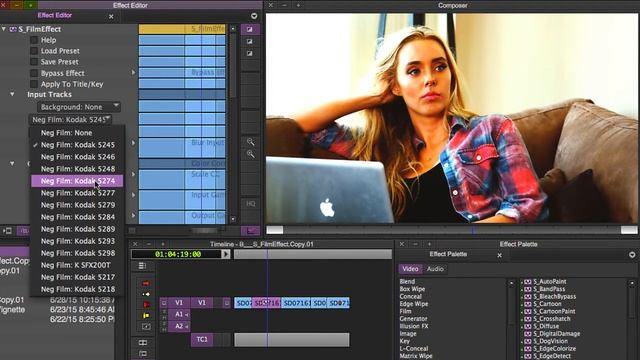Click Effect Editor keyframe scroll up arrow
The image size is (640, 360).
pos(233,29)
